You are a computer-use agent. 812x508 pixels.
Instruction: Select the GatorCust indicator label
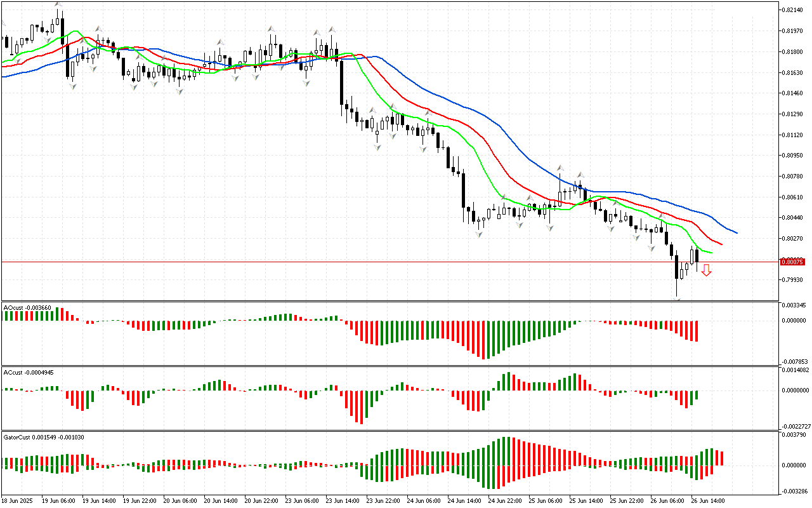click(x=44, y=437)
